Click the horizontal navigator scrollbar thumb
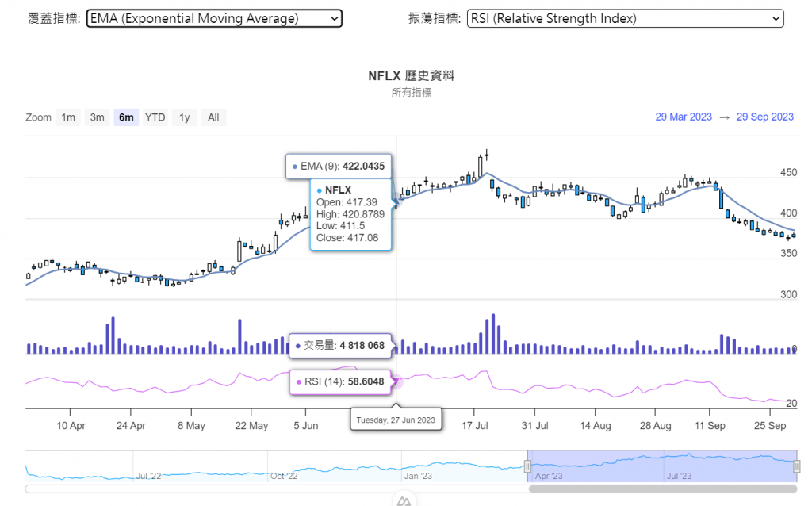Image resolution: width=812 pixels, height=506 pixels. pyautogui.click(x=663, y=489)
